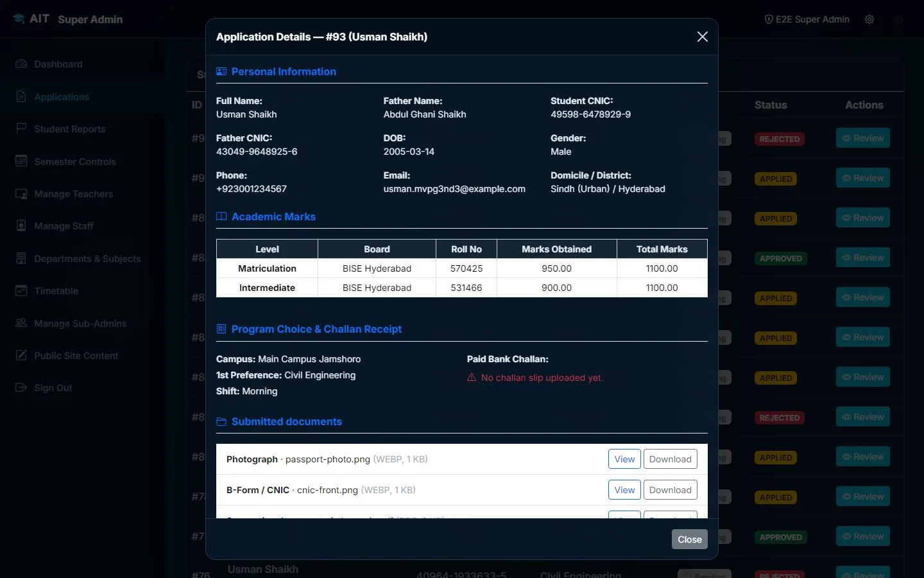Click 'No challan slip uploaded yet.' message
924x578 pixels.
point(542,378)
